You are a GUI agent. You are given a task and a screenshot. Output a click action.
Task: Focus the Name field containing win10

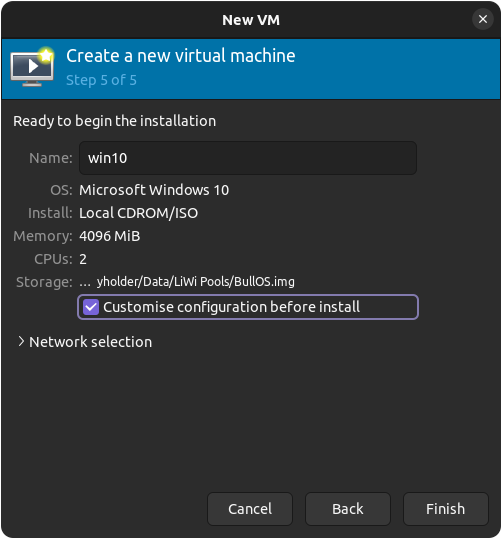point(248,158)
